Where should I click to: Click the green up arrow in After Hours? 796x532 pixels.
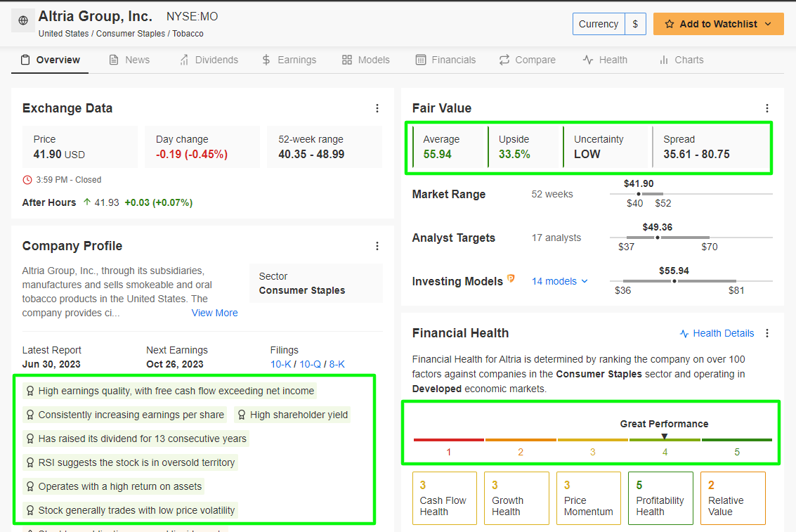[x=87, y=202]
